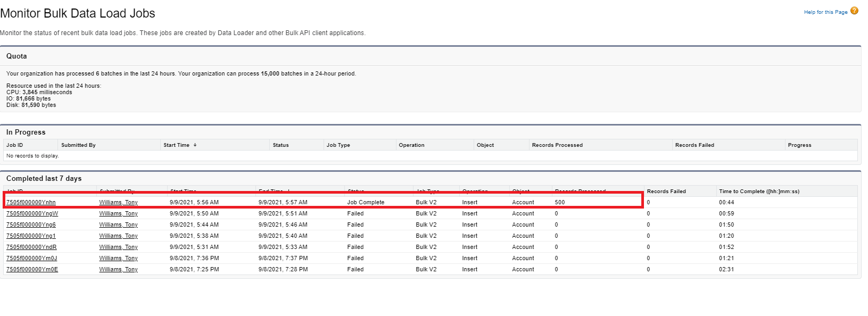Click the Operation header in In Progress
This screenshot has width=868, height=316.
click(411, 145)
